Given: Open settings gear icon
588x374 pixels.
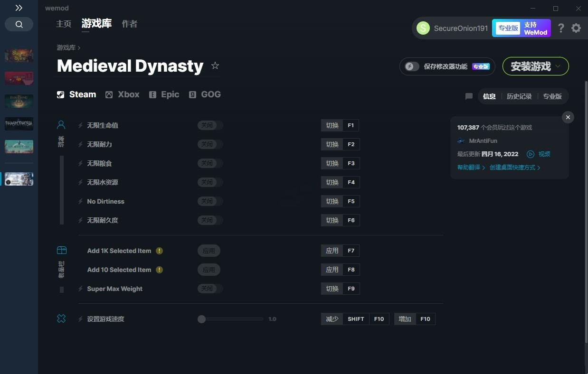Looking at the screenshot, I should pyautogui.click(x=576, y=28).
